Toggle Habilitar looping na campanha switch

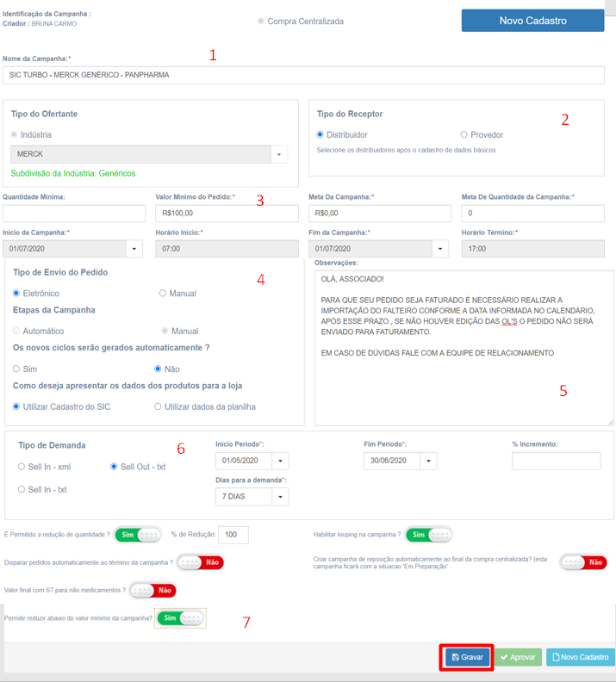point(428,535)
